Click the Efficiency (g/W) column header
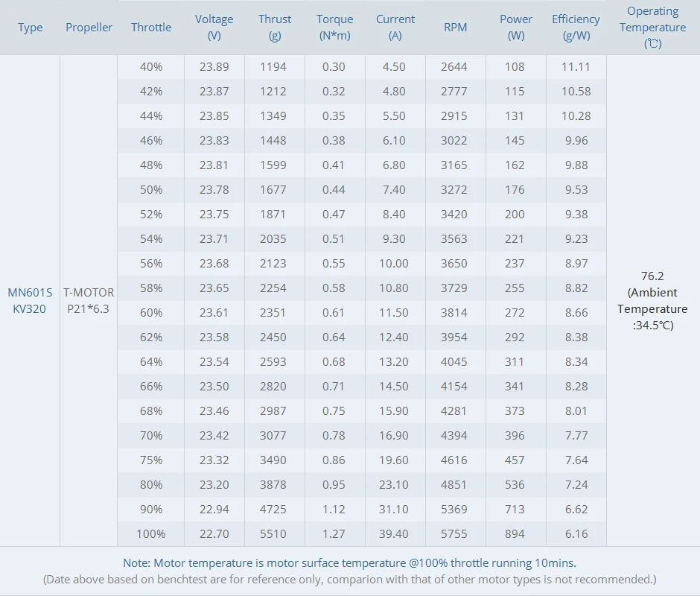This screenshot has width=700, height=596. tap(576, 28)
